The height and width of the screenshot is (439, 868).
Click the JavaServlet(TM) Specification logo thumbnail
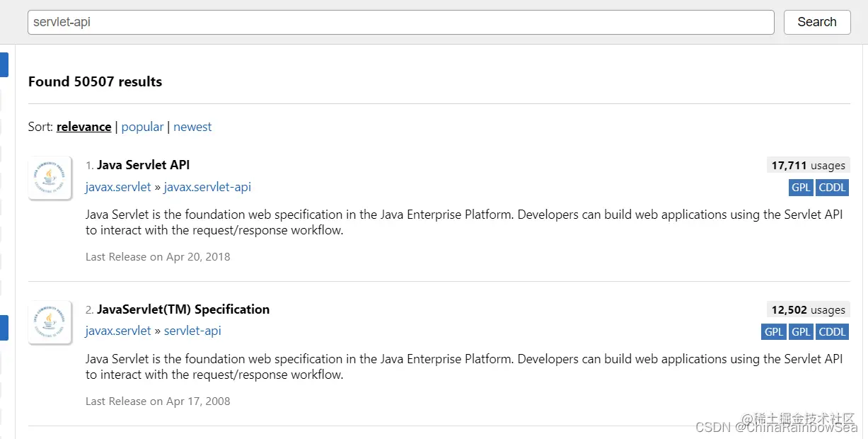coord(50,322)
